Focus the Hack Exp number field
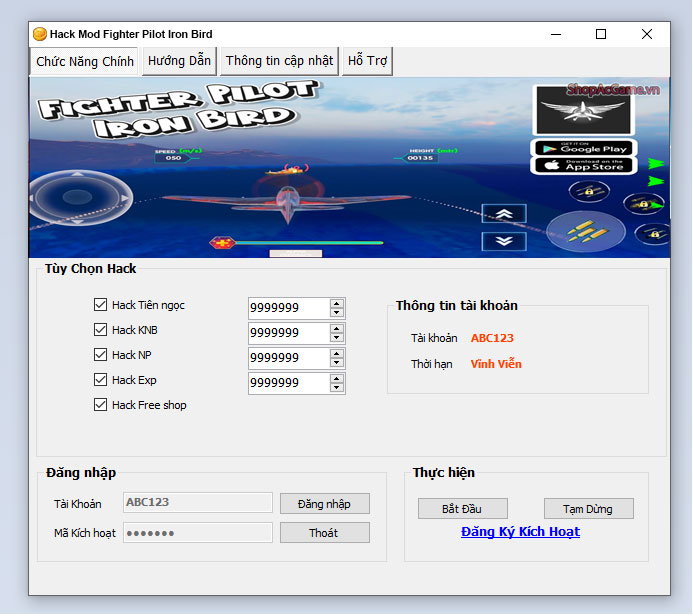This screenshot has height=616, width=693. tap(289, 383)
